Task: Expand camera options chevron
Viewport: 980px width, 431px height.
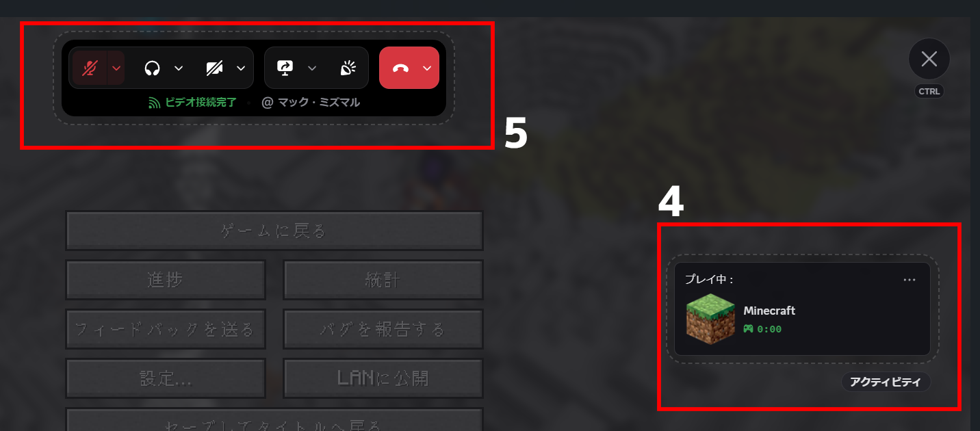Action: pyautogui.click(x=241, y=68)
